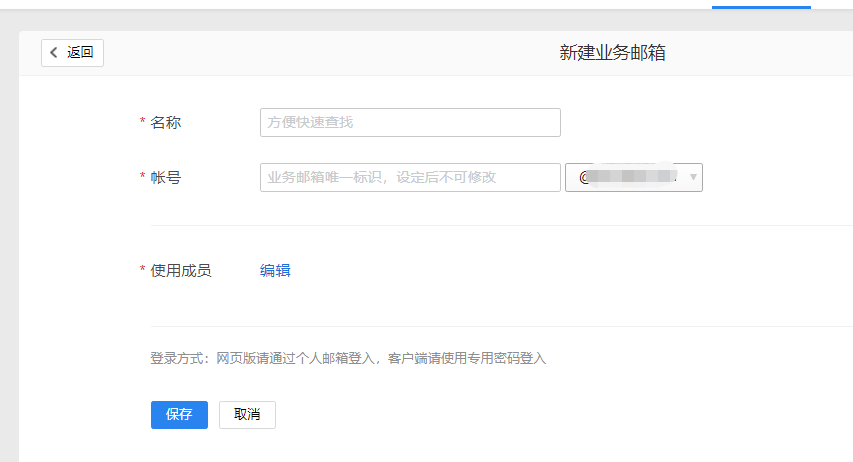Click red asterisk beside 使用成员
This screenshot has width=853, height=462.
(142, 270)
